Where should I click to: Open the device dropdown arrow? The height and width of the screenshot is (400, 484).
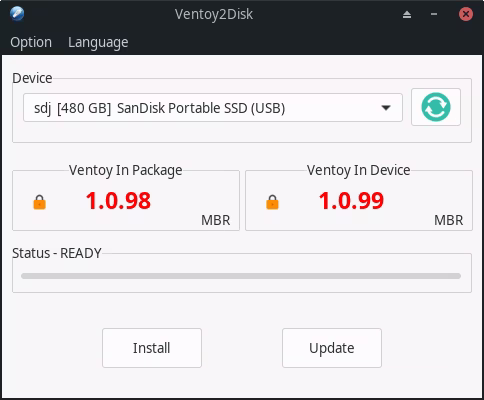[x=386, y=108]
